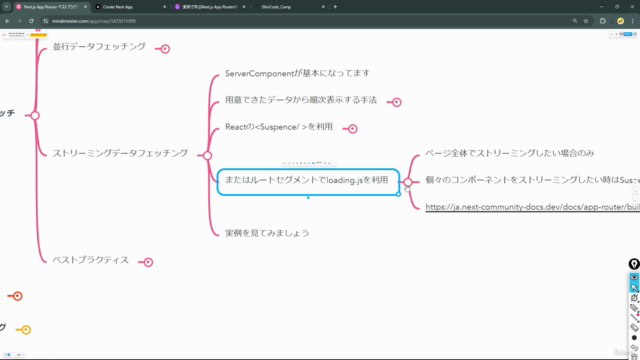Viewport: 640px width, 360px height.
Task: Click the selected またはルートセグメントでloading.jsを利用 topic
Action: coord(308,182)
